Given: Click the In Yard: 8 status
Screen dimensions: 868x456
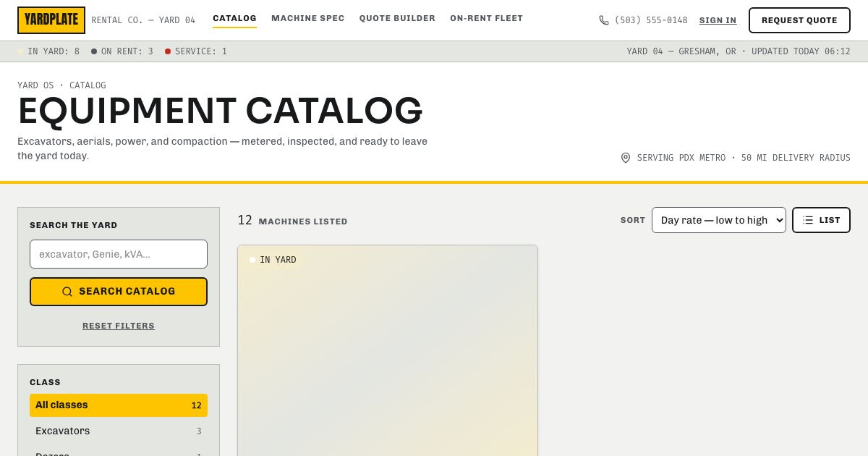Looking at the screenshot, I should point(48,51).
